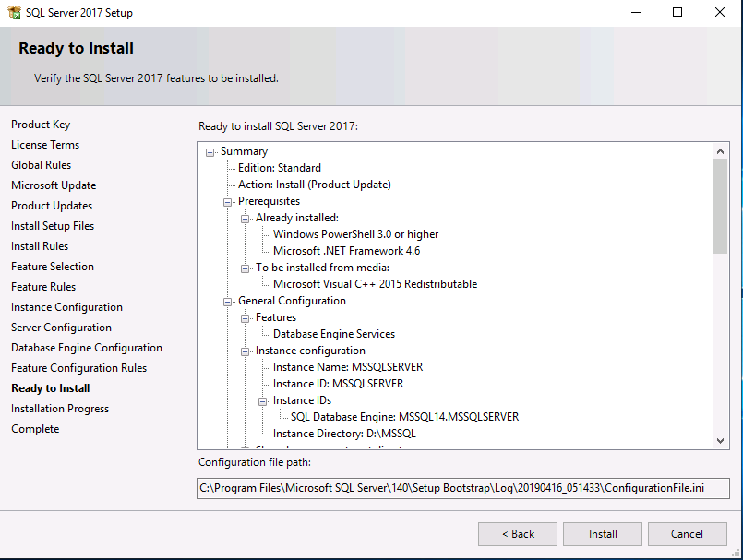Select Microsoft Visual C++ 2015 Redistributable row
The width and height of the screenshot is (743, 560).
tap(376, 284)
